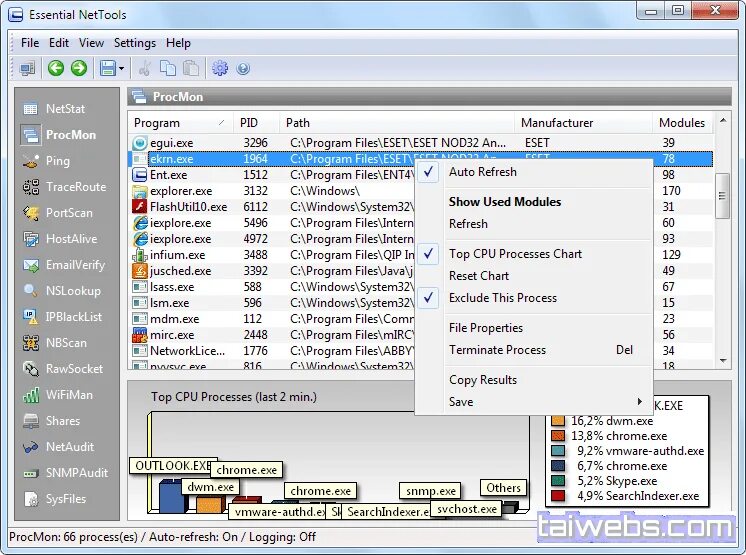Sort by the PID column header
The image size is (746, 555).
coord(256,123)
